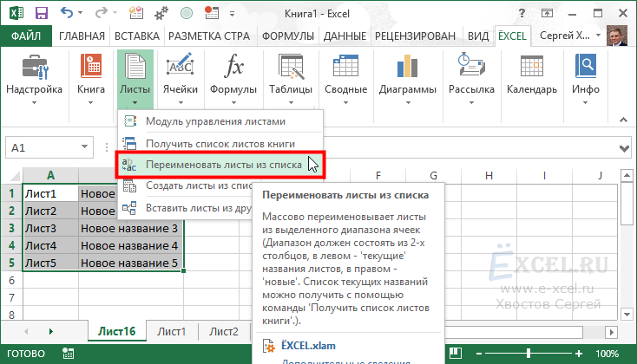Image resolution: width=637 pixels, height=364 pixels.
Task: Open the Инфо magnifier book icon
Action: pos(586,66)
